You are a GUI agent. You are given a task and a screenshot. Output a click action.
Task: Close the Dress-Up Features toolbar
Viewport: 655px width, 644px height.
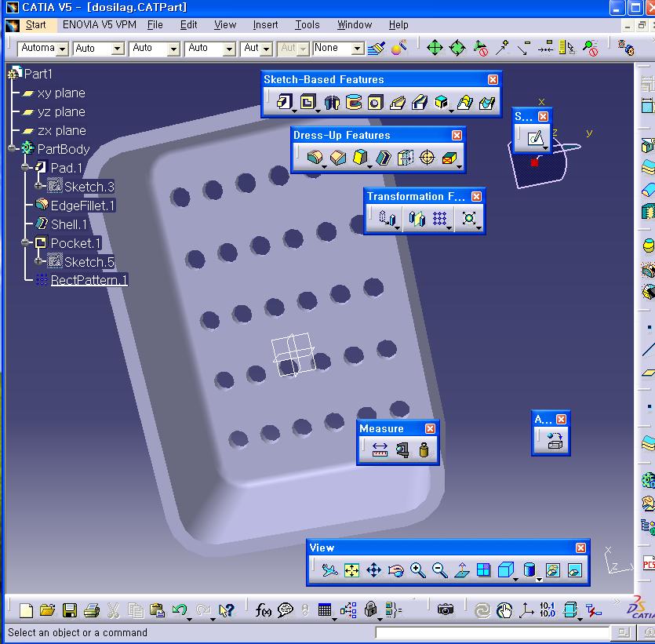point(457,135)
